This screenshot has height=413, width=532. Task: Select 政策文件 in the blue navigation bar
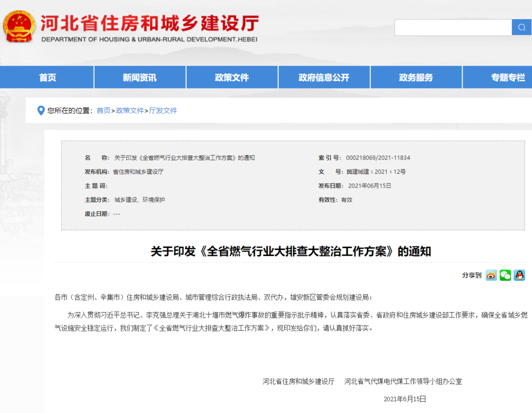tap(232, 77)
